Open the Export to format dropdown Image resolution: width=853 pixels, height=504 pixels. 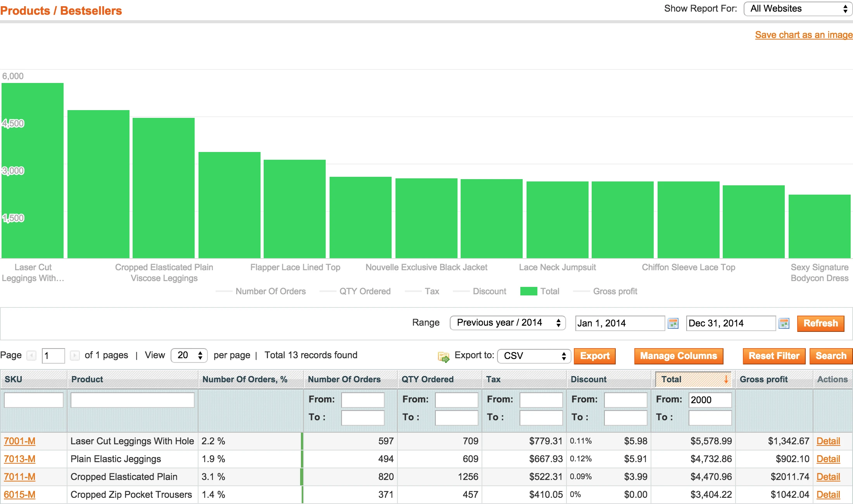534,356
